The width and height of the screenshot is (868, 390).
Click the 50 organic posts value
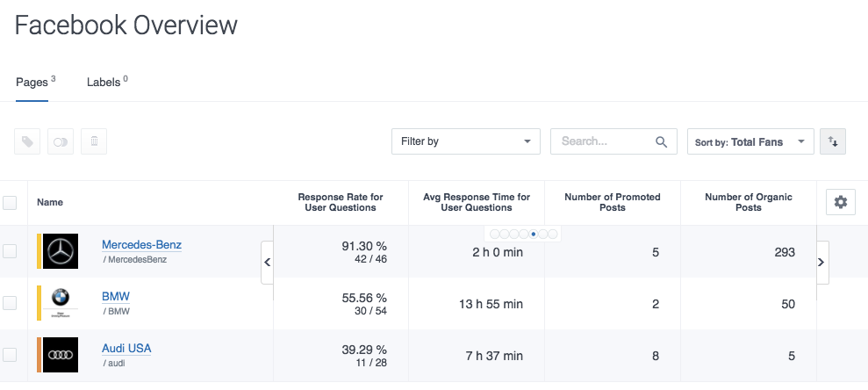788,304
